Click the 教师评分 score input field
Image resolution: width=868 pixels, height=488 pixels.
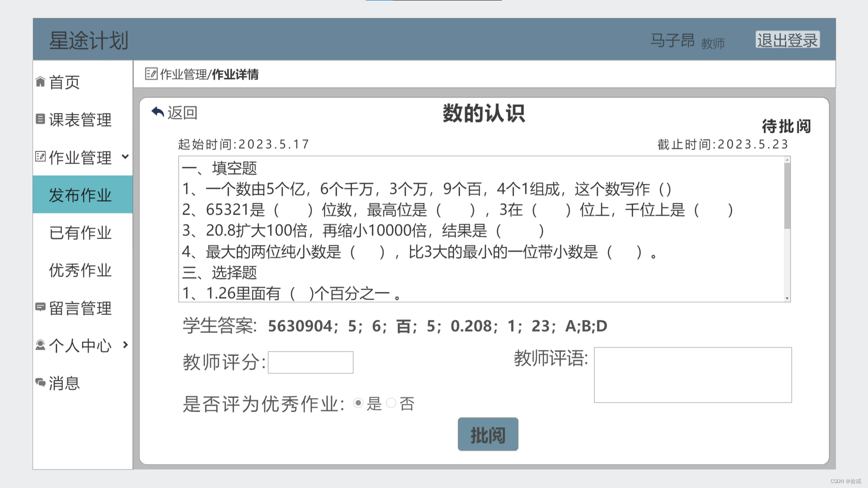(x=311, y=362)
